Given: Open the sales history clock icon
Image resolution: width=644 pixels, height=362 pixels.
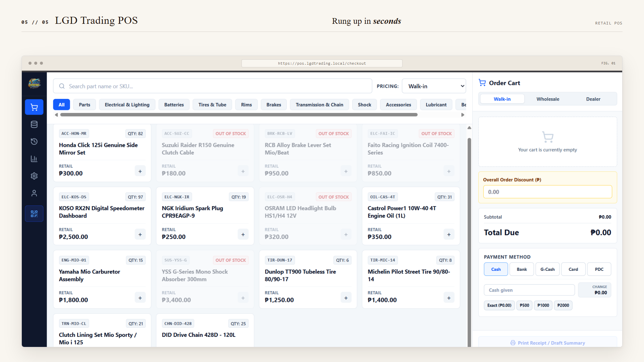Looking at the screenshot, I should (x=34, y=141).
